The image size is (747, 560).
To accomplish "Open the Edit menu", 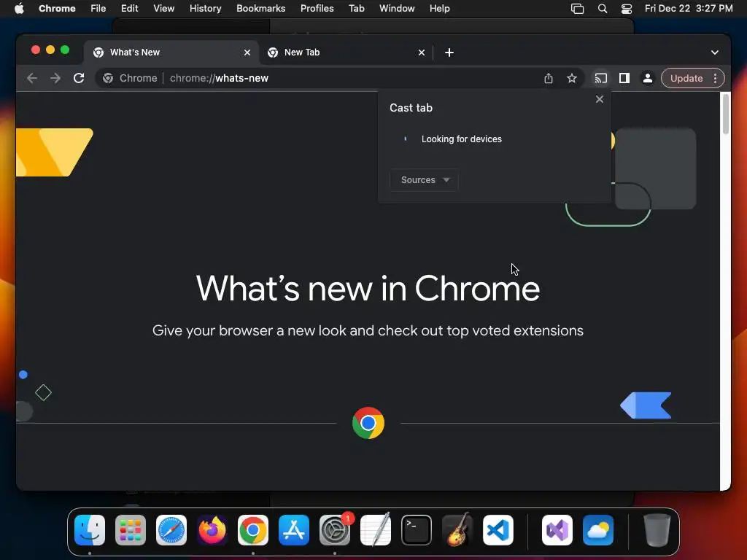I will point(129,9).
